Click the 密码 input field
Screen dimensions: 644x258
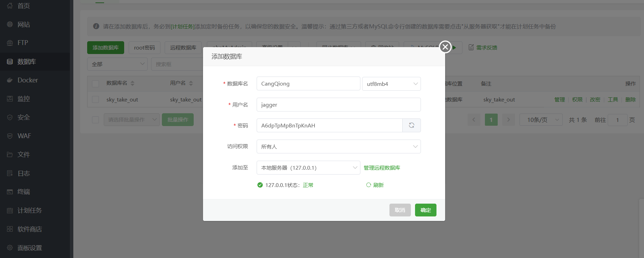(x=330, y=125)
